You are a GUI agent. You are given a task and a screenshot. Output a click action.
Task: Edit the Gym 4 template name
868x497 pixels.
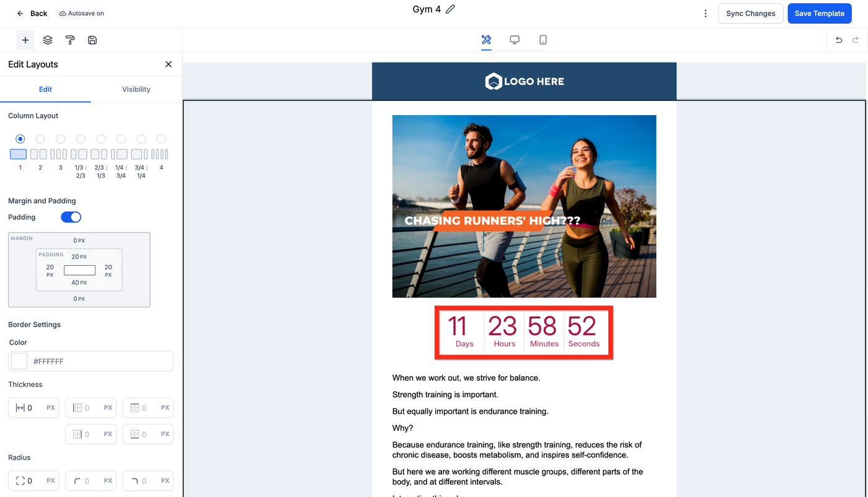(451, 9)
